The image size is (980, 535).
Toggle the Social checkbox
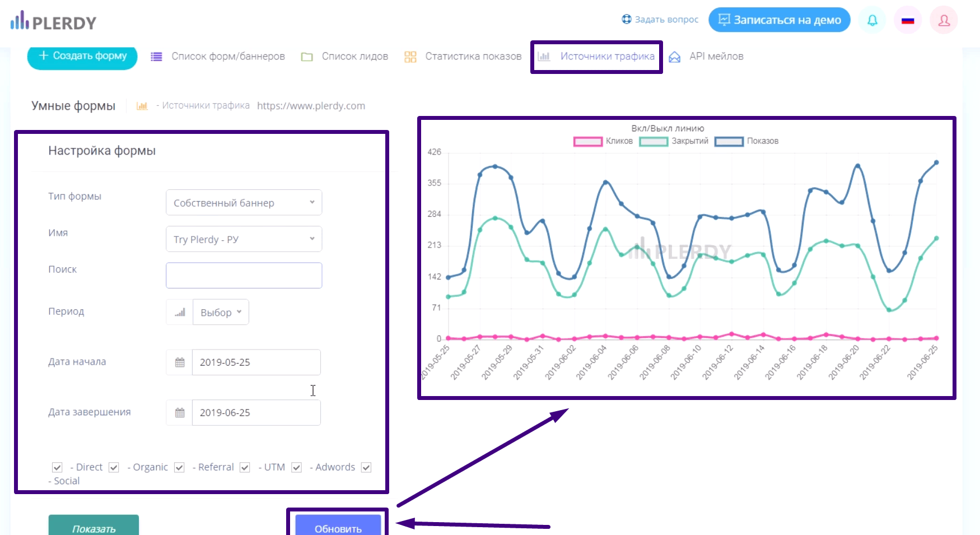pyautogui.click(x=366, y=467)
